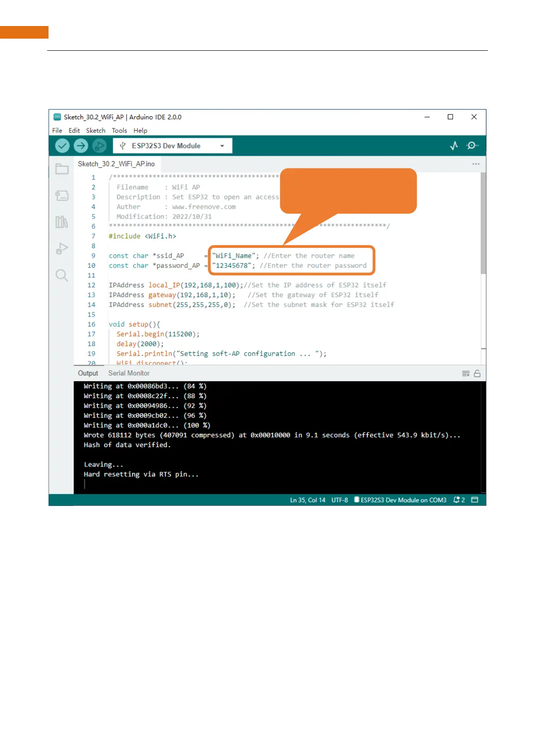The height and width of the screenshot is (756, 535).
Task: Open the Sketch menu
Action: click(96, 131)
